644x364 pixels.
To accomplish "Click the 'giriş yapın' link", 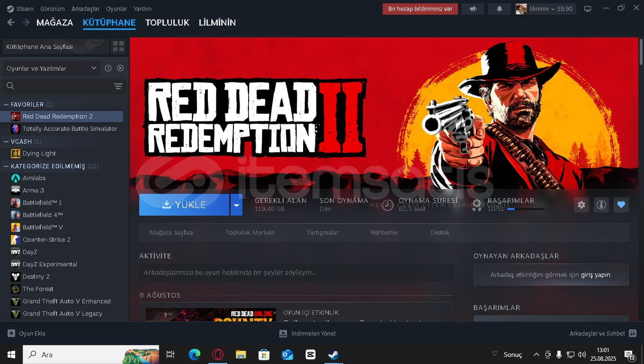I will pyautogui.click(x=596, y=275).
